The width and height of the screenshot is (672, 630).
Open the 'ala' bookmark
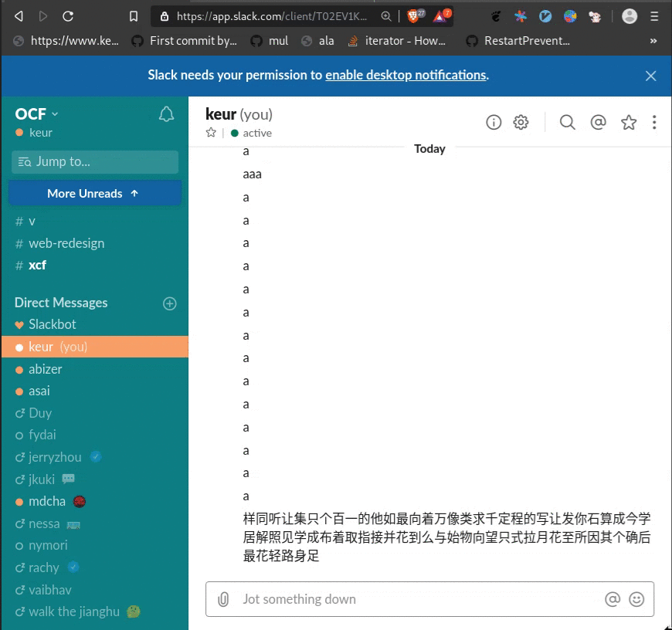click(317, 41)
